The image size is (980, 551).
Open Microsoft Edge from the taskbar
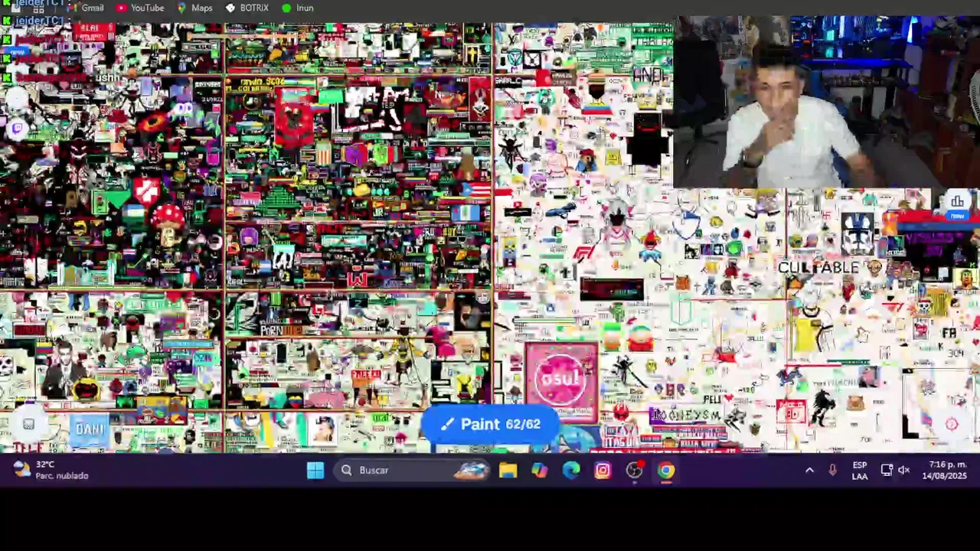click(x=571, y=470)
